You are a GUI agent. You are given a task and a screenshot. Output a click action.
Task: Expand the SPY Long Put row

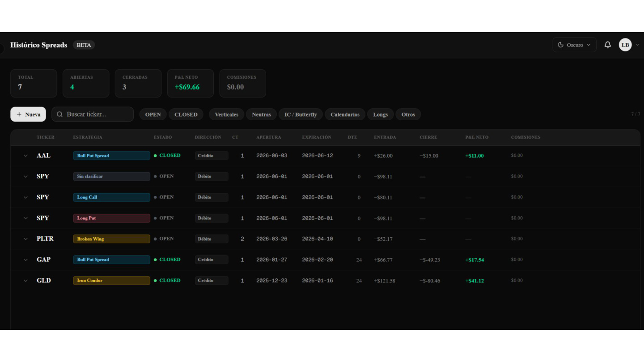tap(25, 218)
